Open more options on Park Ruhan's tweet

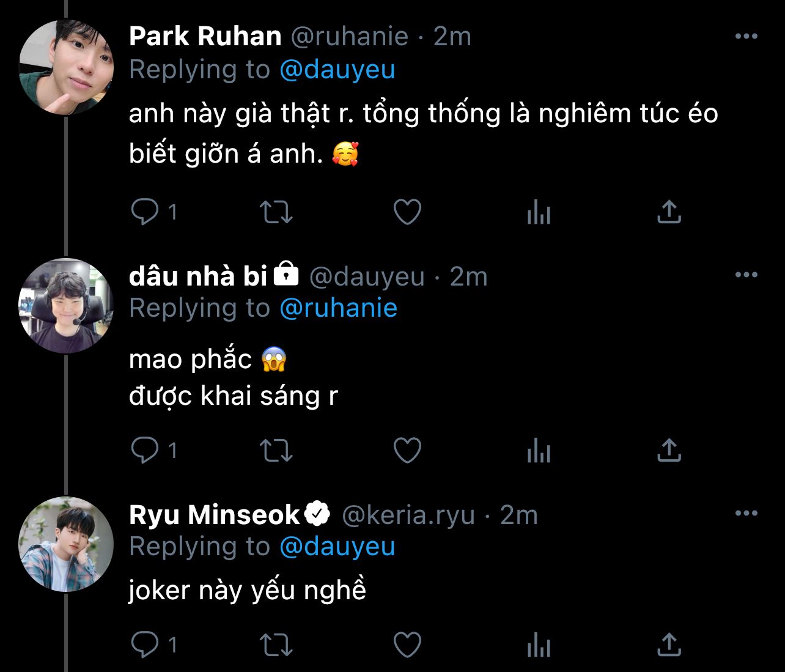tap(746, 37)
